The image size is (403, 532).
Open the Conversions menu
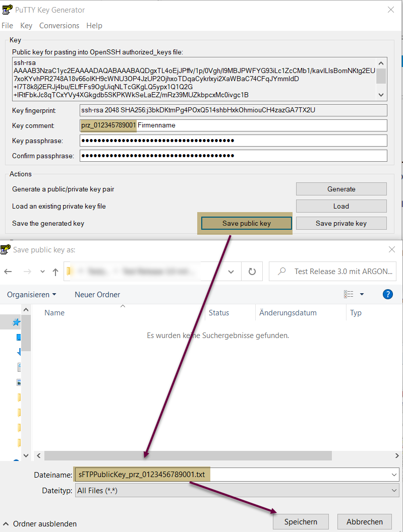[x=59, y=26]
